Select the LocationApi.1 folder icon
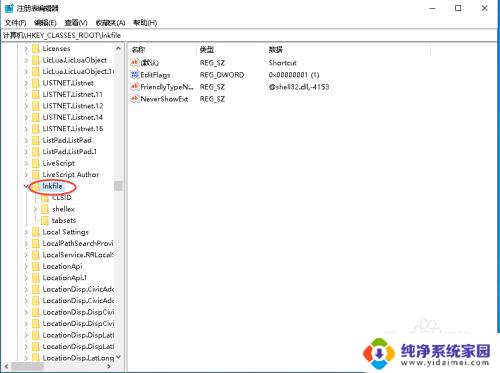Image resolution: width=500 pixels, height=373 pixels. pyautogui.click(x=36, y=278)
